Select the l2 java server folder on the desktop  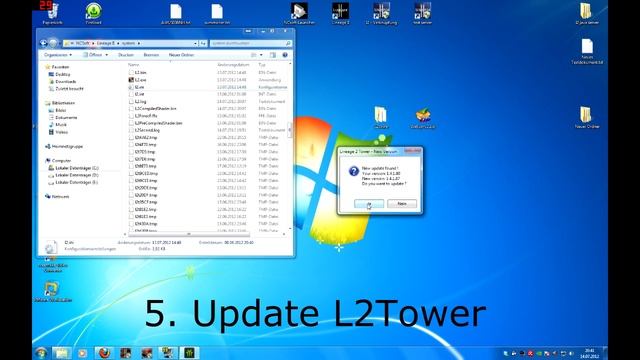coord(587,13)
